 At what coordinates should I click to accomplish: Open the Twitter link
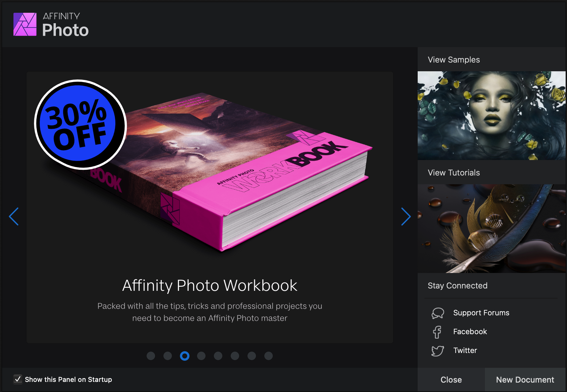[x=465, y=351]
